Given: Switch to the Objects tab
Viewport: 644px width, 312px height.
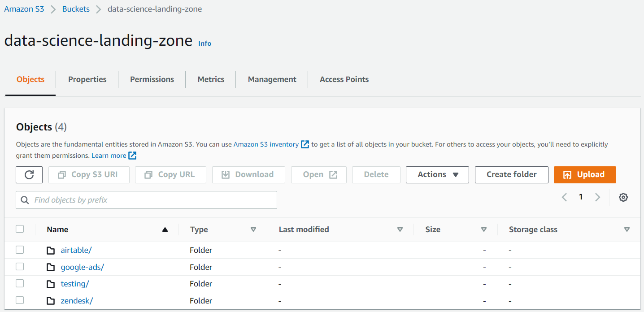Looking at the screenshot, I should [30, 79].
